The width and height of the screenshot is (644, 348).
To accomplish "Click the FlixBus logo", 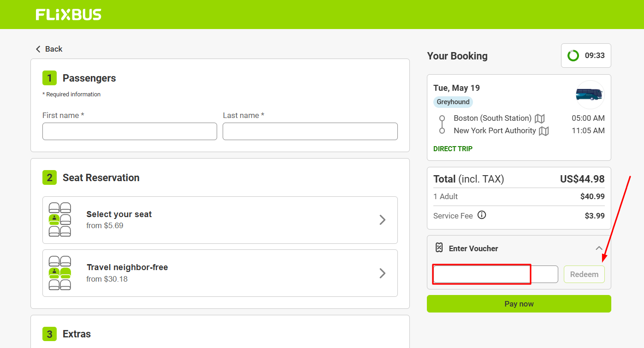I will coord(69,15).
